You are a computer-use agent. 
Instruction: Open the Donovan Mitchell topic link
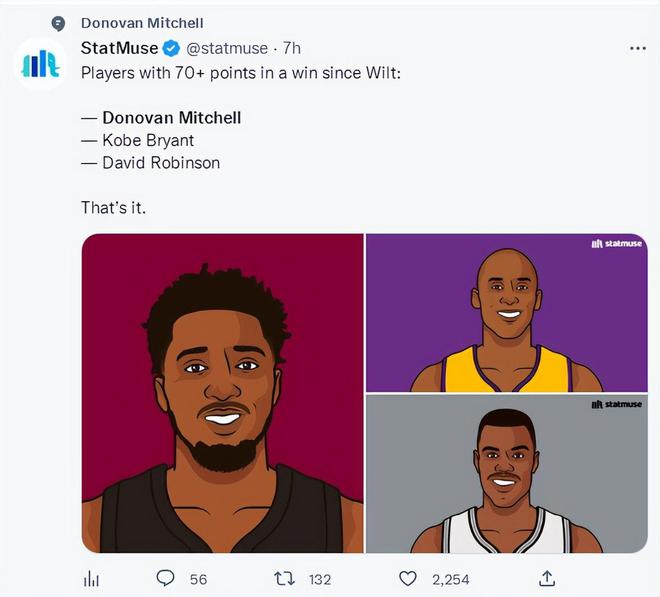pyautogui.click(x=142, y=23)
